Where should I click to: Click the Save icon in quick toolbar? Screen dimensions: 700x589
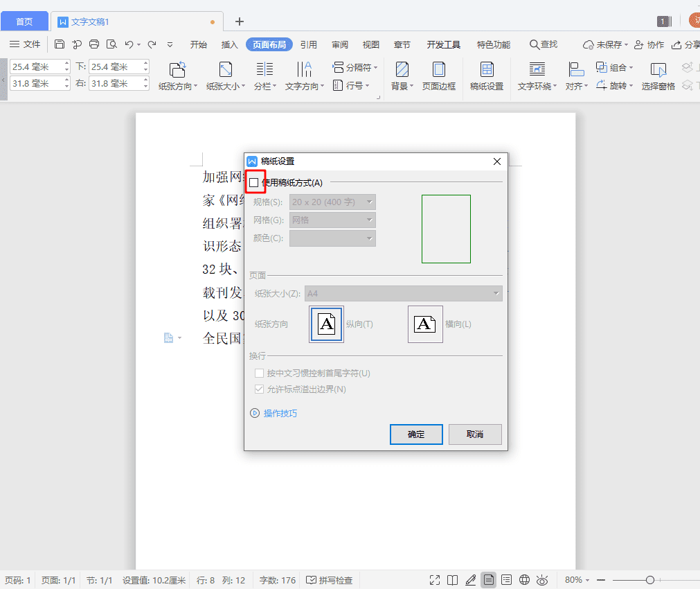(x=60, y=44)
